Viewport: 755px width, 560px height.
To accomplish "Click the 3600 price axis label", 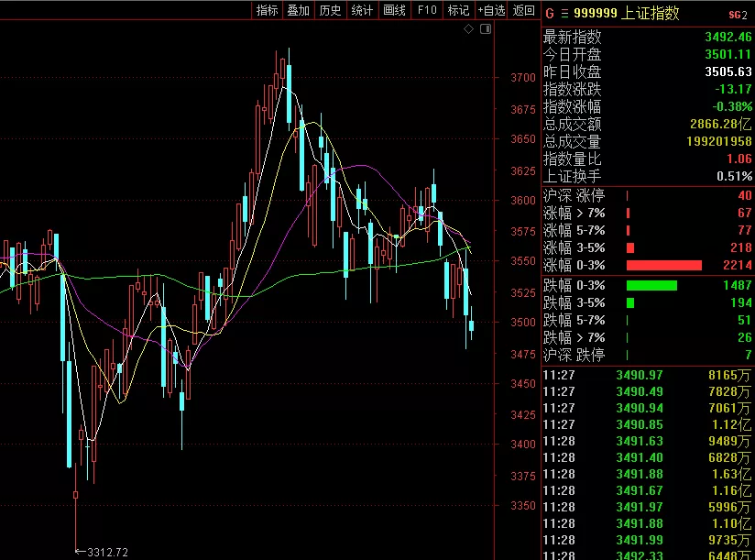I will tap(523, 201).
